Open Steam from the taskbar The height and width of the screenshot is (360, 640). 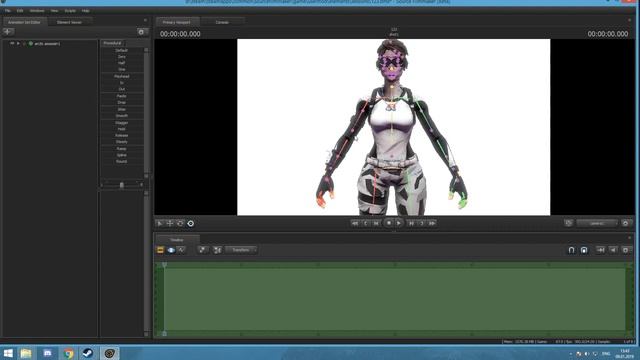coord(88,353)
